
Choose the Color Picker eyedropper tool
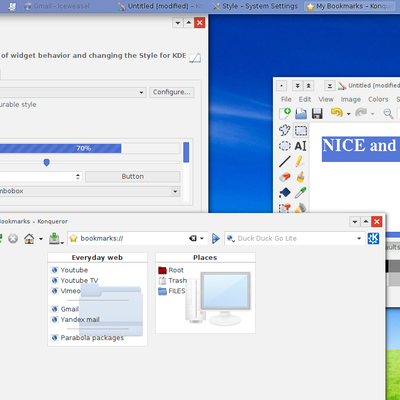pos(300,193)
